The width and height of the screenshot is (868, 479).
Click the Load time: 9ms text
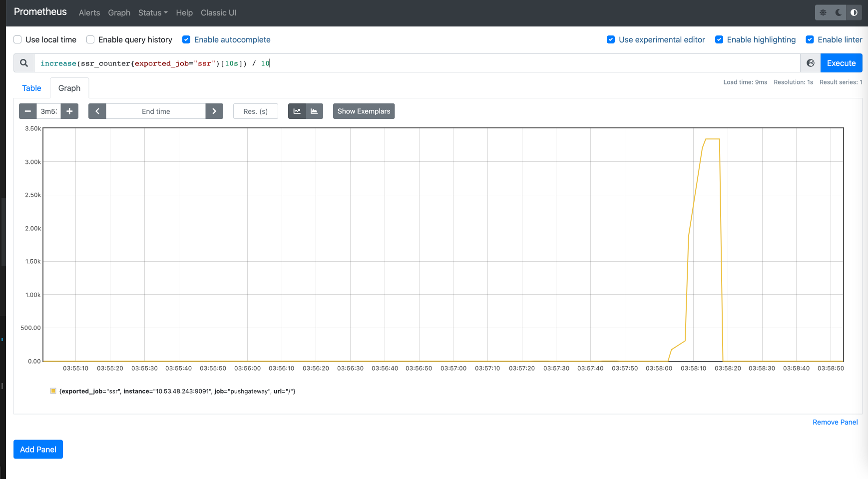point(745,82)
